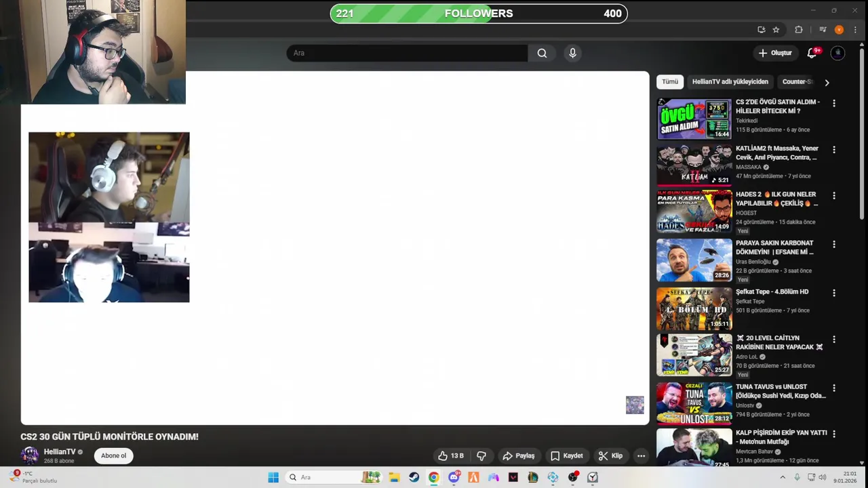Select HellianTV adlı yükleyiciden chip
Viewport: 868px width, 488px height.
coord(730,81)
